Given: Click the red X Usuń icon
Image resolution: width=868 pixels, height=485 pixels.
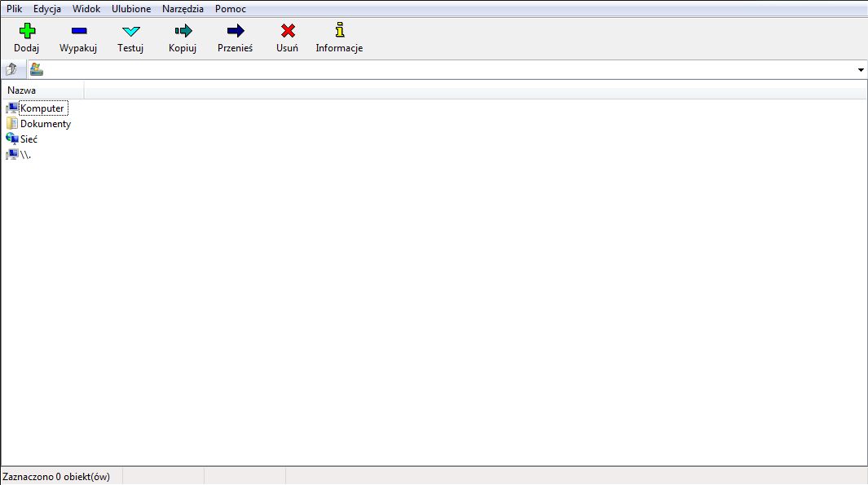Looking at the screenshot, I should pyautogui.click(x=288, y=30).
